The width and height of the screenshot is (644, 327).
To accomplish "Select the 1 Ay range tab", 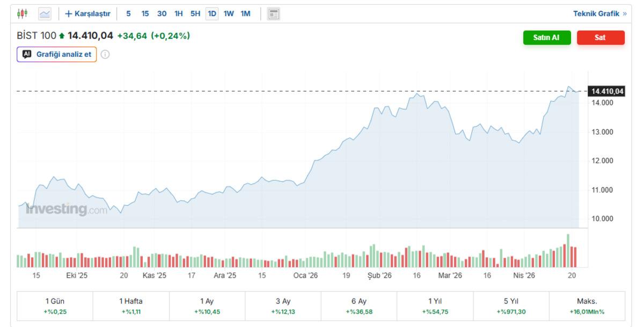I will pyautogui.click(x=207, y=306).
